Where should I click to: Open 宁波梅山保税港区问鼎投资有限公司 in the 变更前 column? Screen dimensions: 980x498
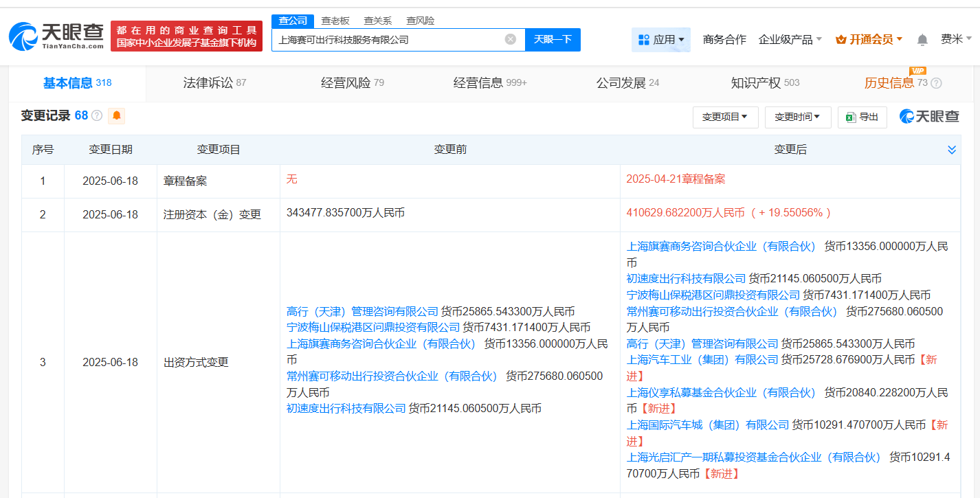click(373, 328)
